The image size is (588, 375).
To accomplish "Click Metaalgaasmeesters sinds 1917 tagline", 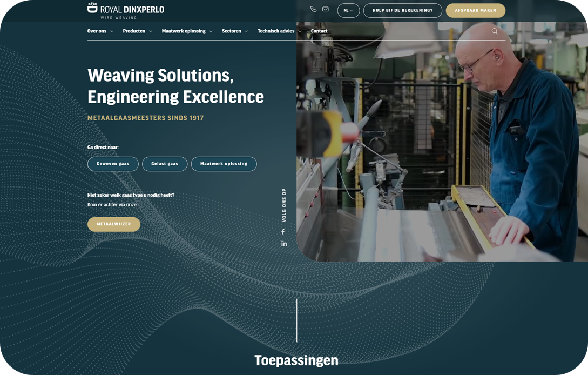I will click(145, 118).
